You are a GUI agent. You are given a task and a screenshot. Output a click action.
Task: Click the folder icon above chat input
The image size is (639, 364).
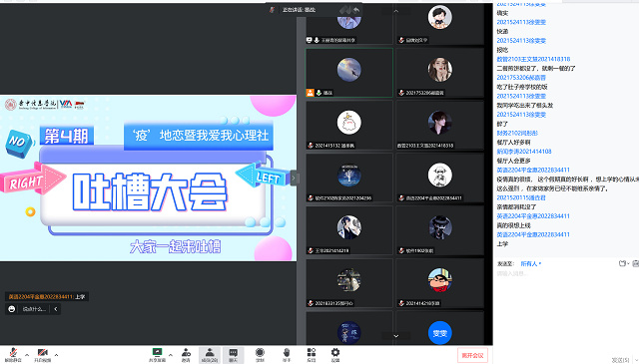click(622, 264)
